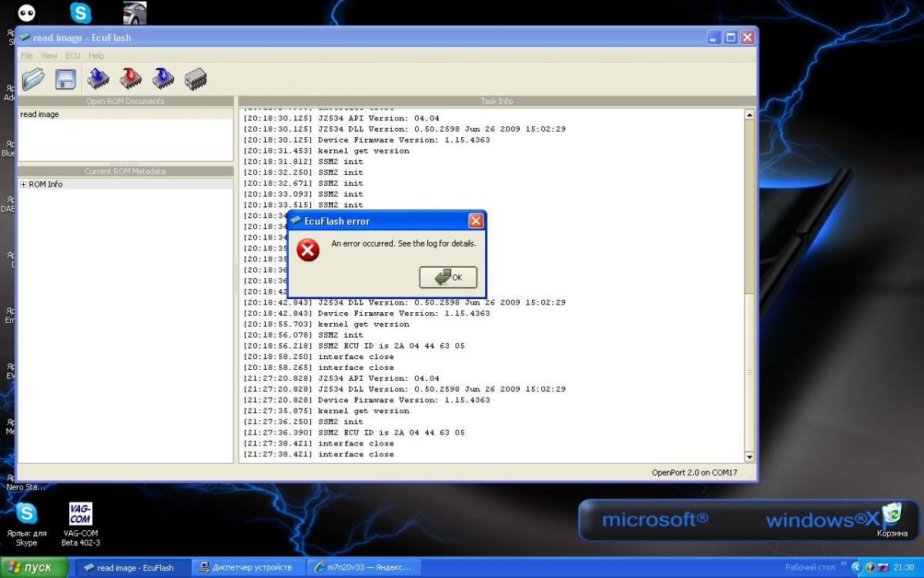Screen dimensions: 924x578
Task: Expand the ROM Info tree node plus box
Action: pyautogui.click(x=23, y=184)
